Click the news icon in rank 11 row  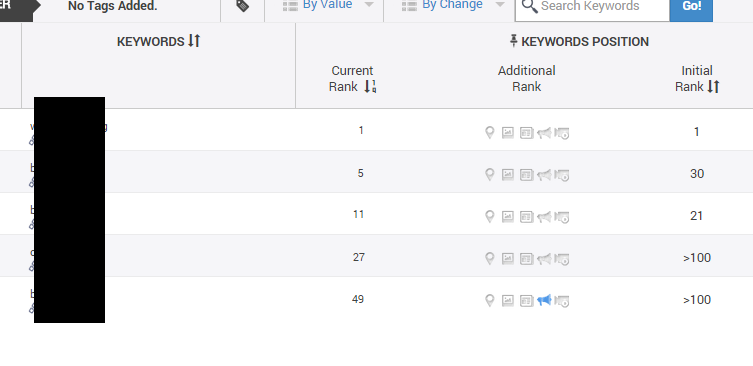tap(526, 217)
